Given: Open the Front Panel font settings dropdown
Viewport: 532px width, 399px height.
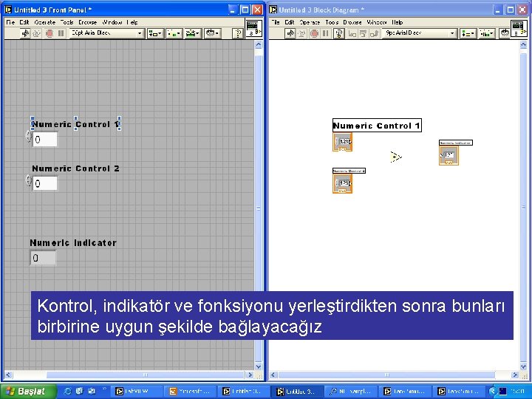Looking at the screenshot, I should click(x=107, y=33).
